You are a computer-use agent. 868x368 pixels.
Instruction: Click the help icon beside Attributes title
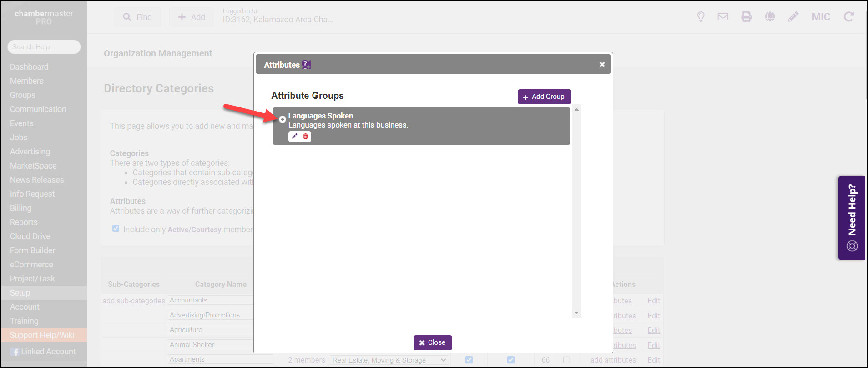pyautogui.click(x=306, y=65)
